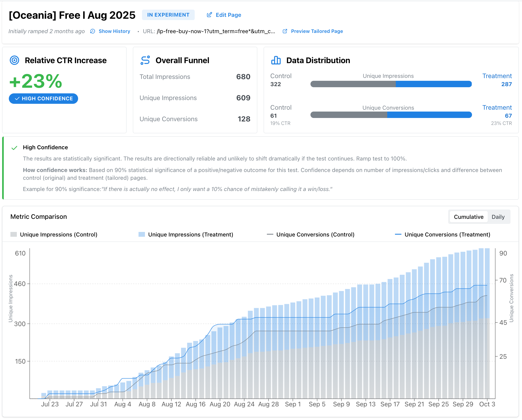Viewport: 522px width, 420px height.
Task: Open the Metric Comparison section header
Action: click(x=39, y=217)
